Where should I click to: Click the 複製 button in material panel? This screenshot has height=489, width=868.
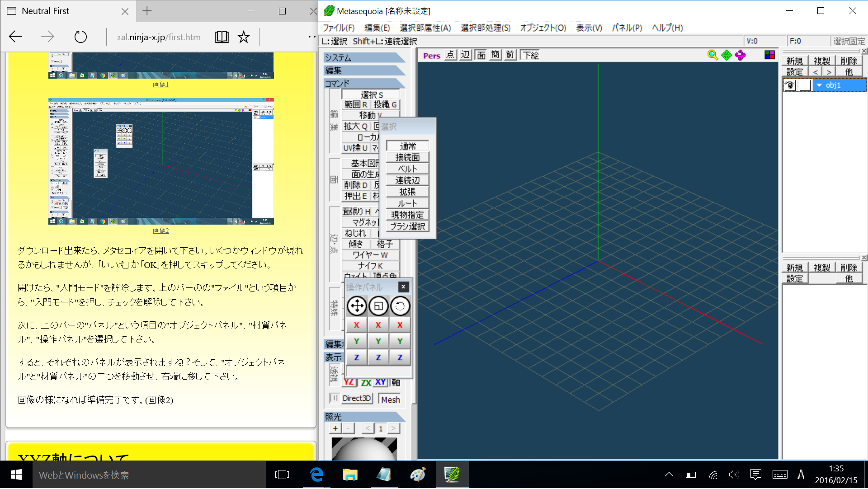pyautogui.click(x=821, y=268)
